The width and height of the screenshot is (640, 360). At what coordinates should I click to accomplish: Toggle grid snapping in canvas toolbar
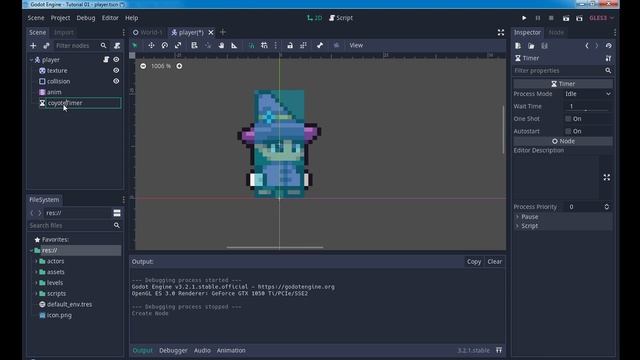pos(264,45)
